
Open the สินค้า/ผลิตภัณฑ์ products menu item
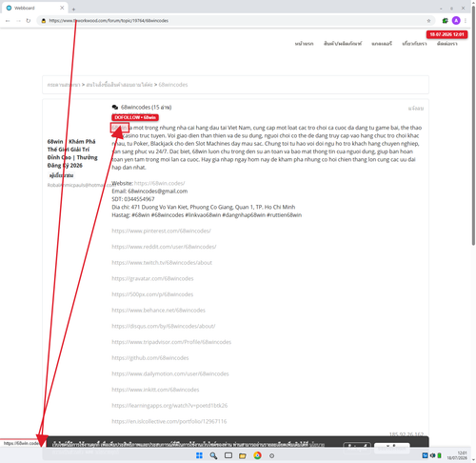343,44
